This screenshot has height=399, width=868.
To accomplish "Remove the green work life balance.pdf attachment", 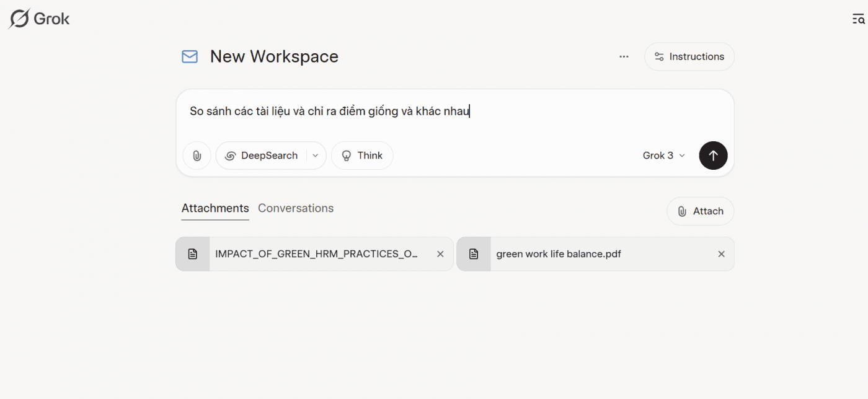I will pyautogui.click(x=721, y=253).
